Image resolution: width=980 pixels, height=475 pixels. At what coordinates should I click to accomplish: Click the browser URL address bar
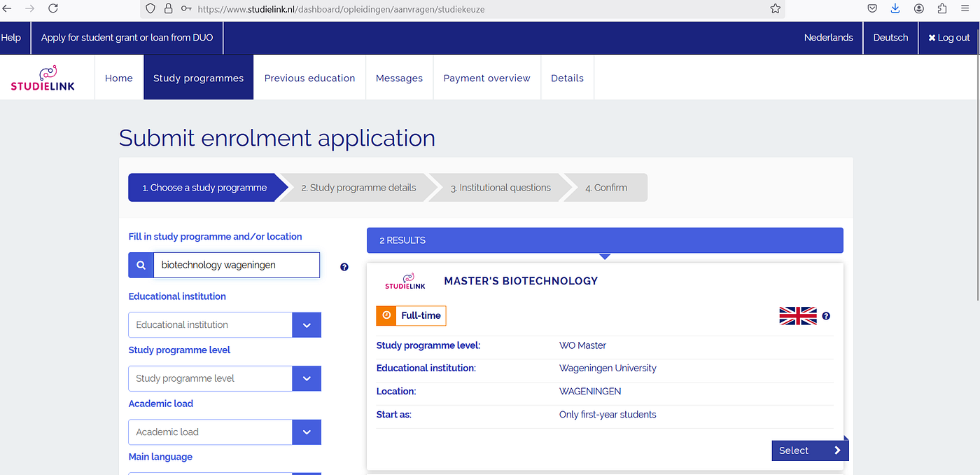click(x=462, y=9)
